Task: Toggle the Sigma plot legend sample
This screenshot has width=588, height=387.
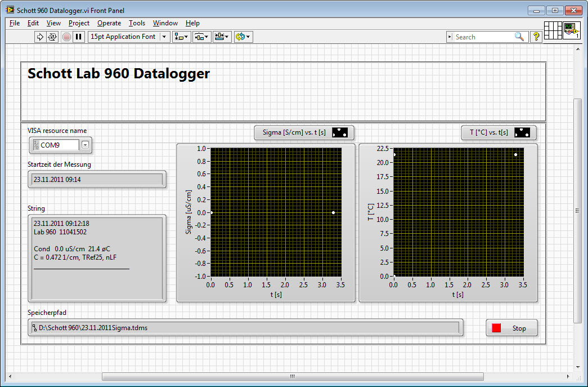Action: coord(340,133)
